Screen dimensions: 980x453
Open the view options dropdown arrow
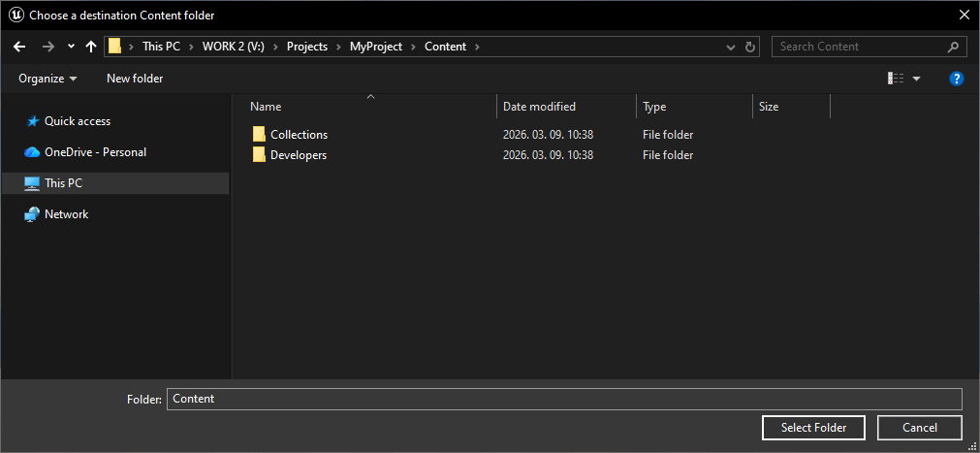pos(917,79)
